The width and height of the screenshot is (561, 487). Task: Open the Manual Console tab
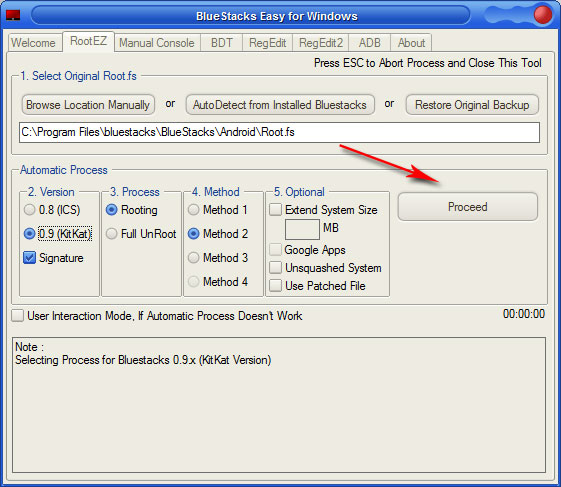pyautogui.click(x=157, y=43)
